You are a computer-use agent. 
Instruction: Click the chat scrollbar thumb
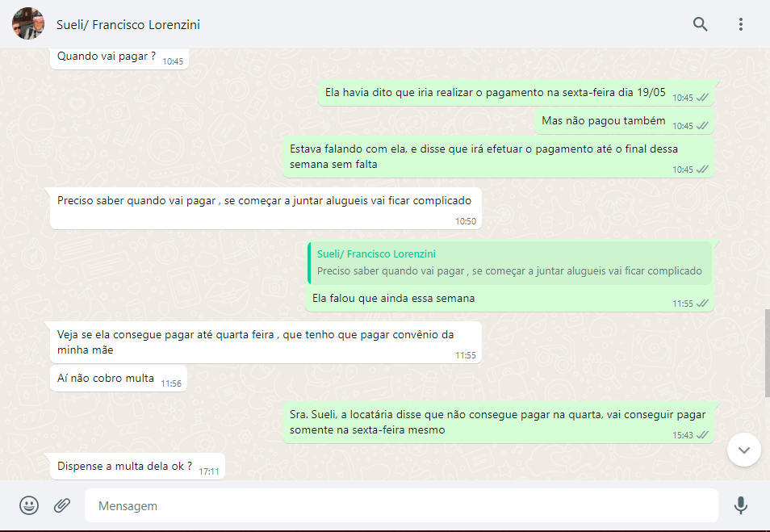(765, 347)
